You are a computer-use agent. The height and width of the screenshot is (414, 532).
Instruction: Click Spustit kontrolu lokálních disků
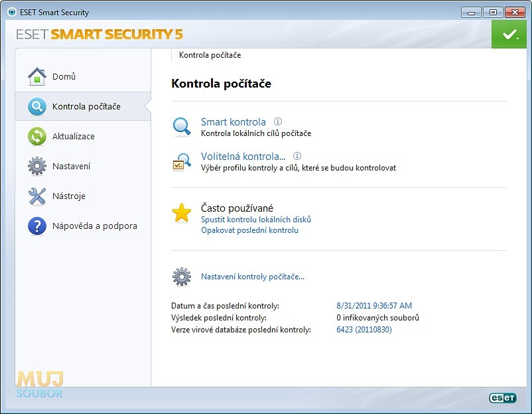pyautogui.click(x=256, y=220)
